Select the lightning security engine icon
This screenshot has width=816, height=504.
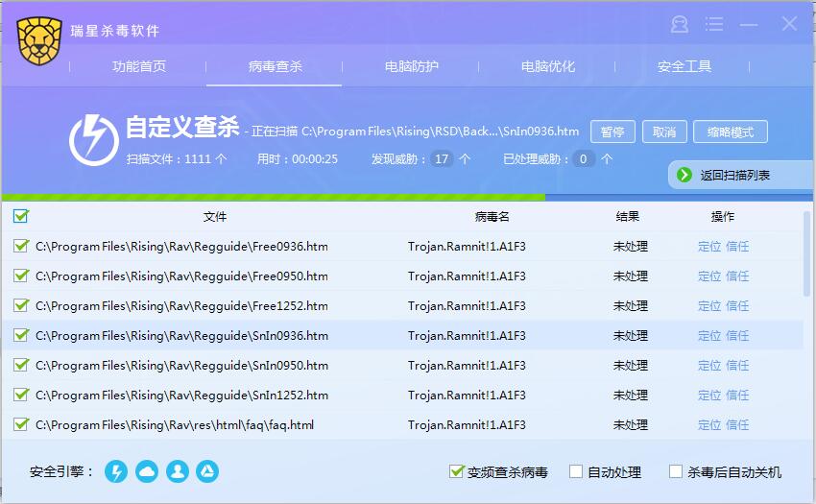pos(116,471)
